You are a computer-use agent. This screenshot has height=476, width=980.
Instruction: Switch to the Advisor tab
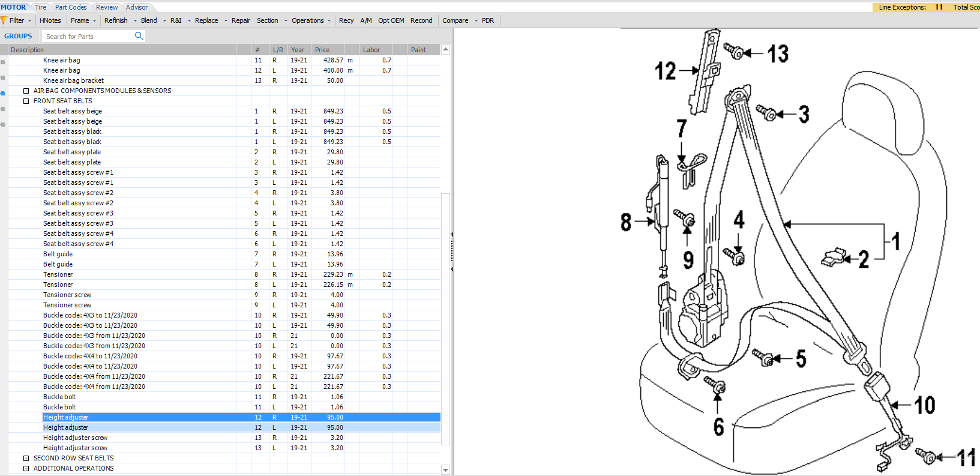(137, 7)
